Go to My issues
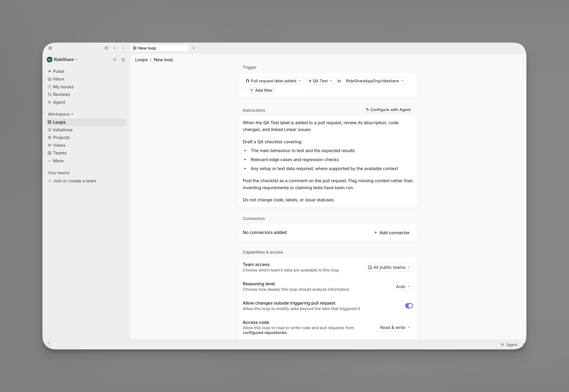This screenshot has height=392, width=569. click(x=86, y=87)
